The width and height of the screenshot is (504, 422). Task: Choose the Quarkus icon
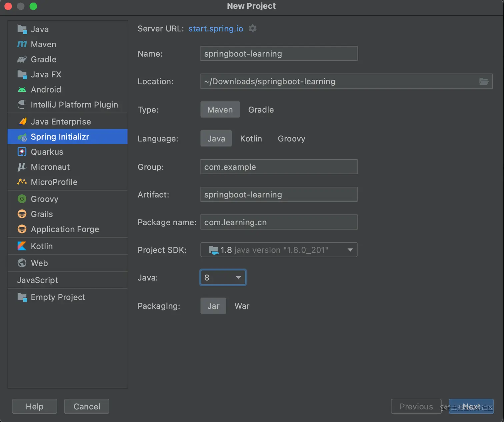tap(22, 152)
